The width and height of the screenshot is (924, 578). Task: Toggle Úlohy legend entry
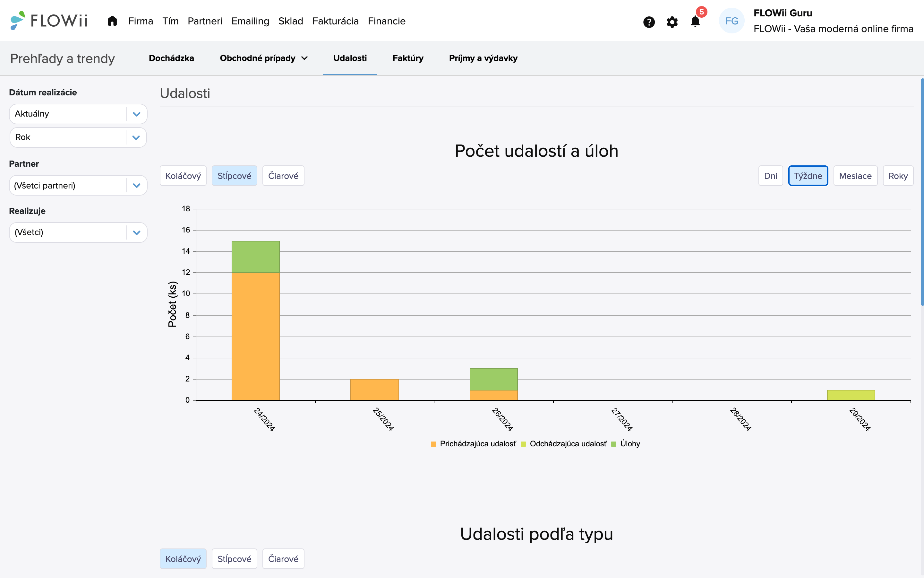[x=625, y=444]
